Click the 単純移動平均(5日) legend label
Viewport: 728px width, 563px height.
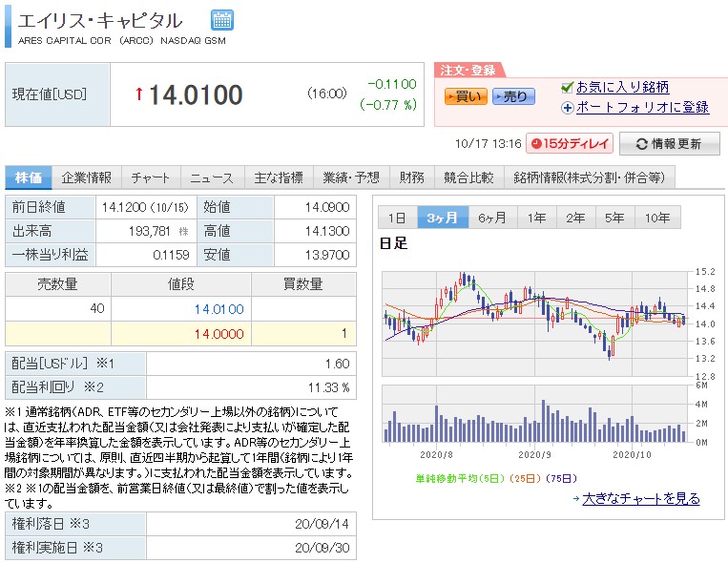click(460, 478)
